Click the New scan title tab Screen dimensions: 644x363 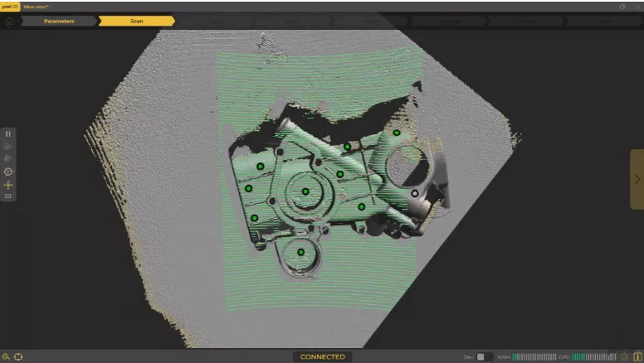pos(35,6)
